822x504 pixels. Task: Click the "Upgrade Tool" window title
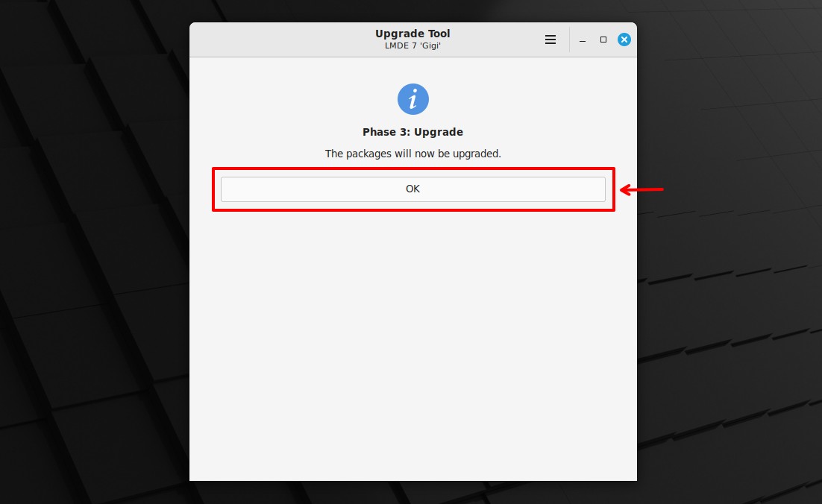412,34
